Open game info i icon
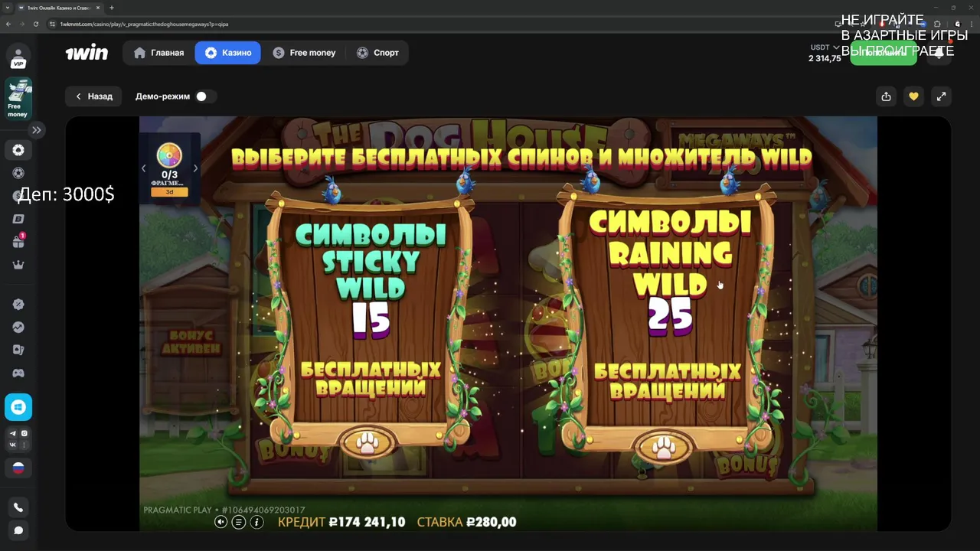The image size is (980, 551). coord(257,522)
